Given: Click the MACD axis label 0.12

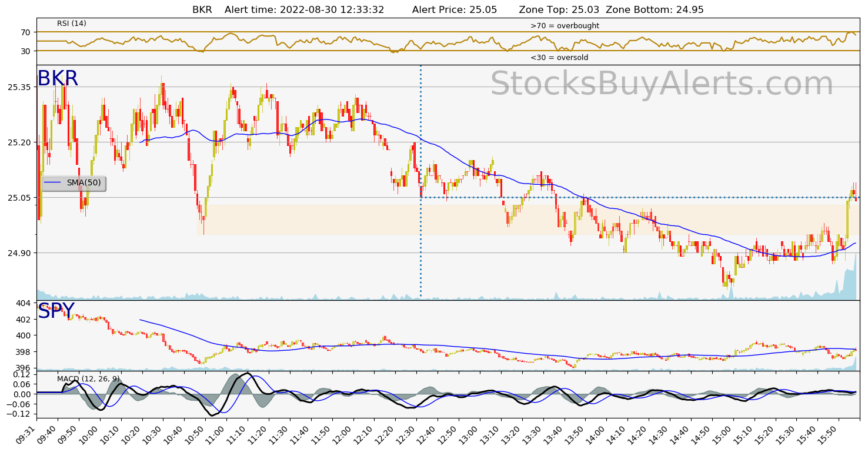Looking at the screenshot, I should pos(22,375).
